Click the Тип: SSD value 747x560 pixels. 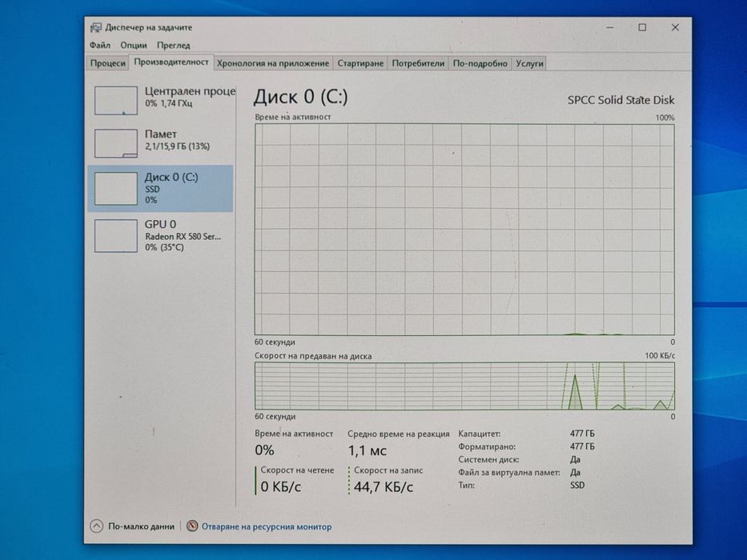point(577,486)
